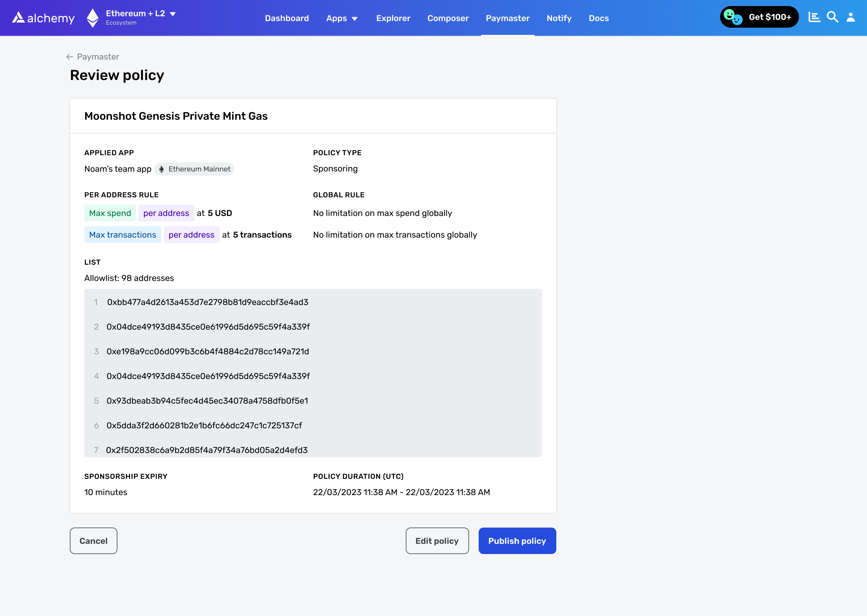The image size is (867, 616).
Task: Click the back arrow beside Paymaster
Action: click(70, 57)
